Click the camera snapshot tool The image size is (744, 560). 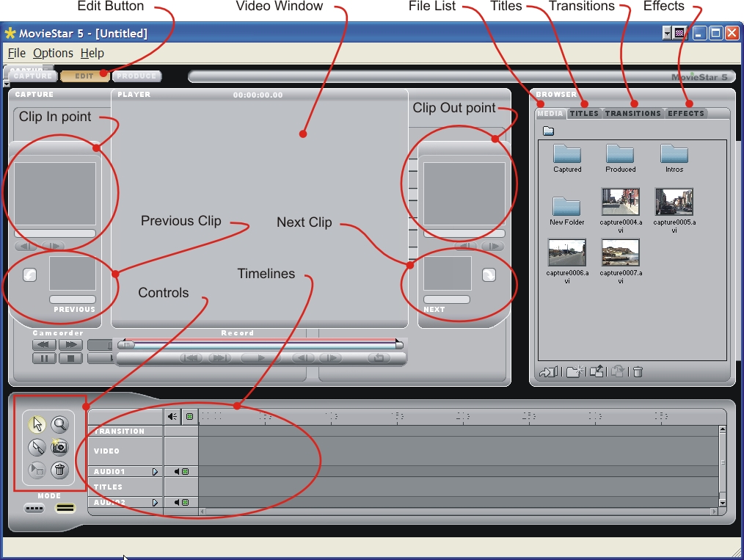click(x=59, y=447)
